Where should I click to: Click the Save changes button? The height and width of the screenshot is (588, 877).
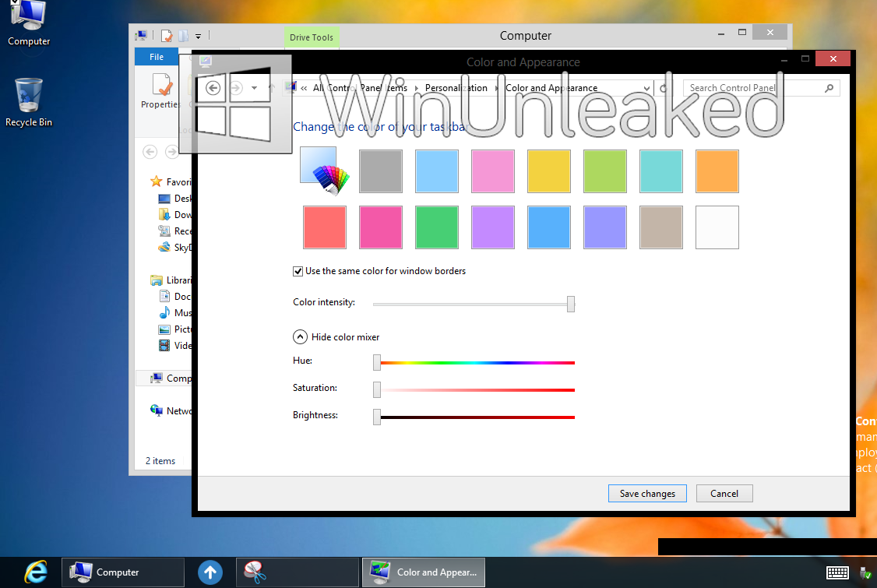coord(647,493)
